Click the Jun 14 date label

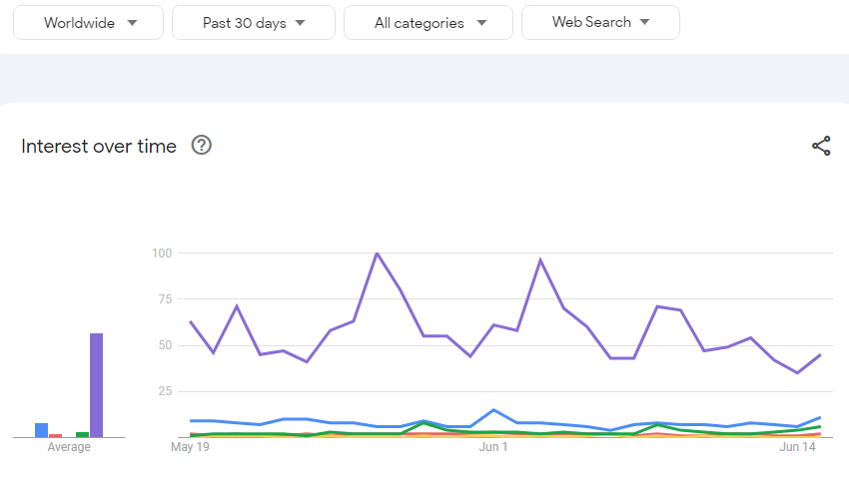tap(797, 447)
